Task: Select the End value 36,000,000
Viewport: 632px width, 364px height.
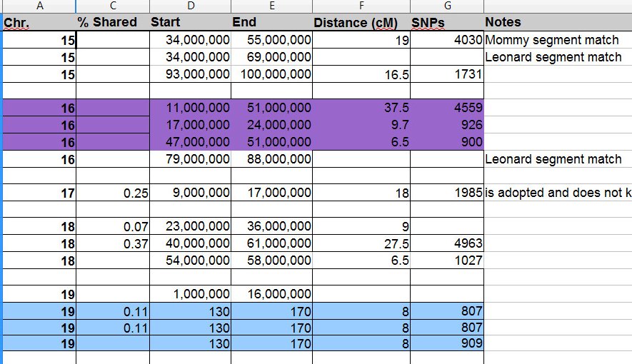Action: (x=271, y=226)
